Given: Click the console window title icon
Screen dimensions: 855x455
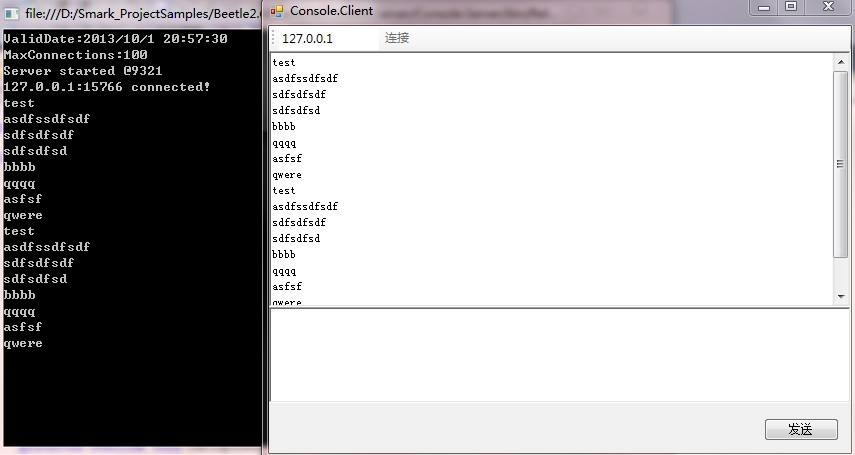Looking at the screenshot, I should point(11,13).
